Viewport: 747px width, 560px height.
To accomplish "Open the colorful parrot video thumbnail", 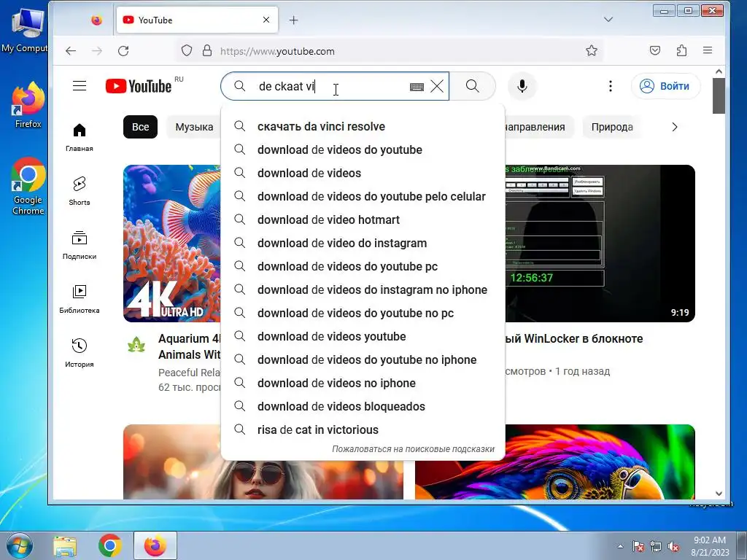I will [x=555, y=462].
